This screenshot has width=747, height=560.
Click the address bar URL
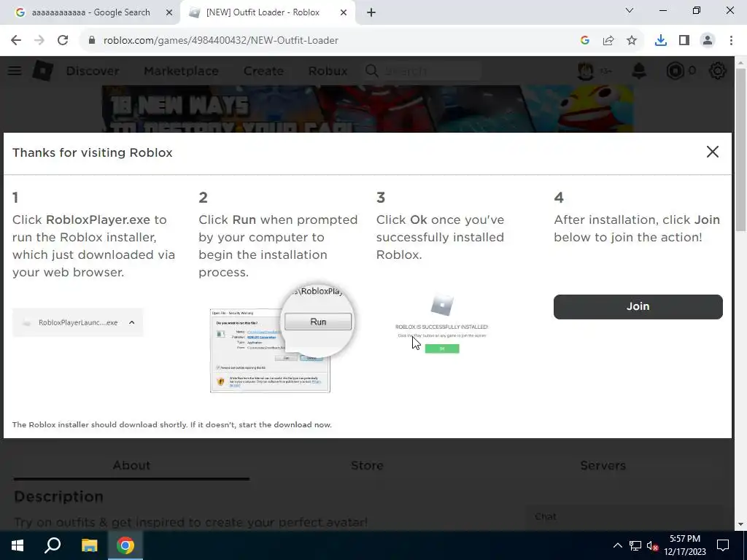(220, 41)
